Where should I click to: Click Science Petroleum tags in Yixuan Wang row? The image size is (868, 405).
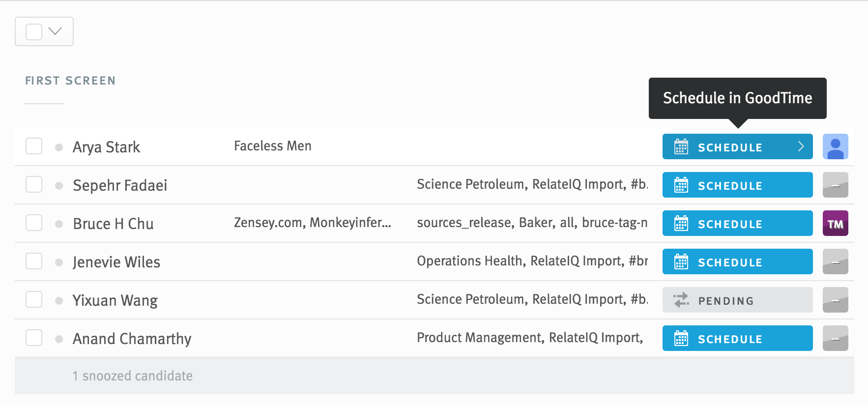click(532, 299)
